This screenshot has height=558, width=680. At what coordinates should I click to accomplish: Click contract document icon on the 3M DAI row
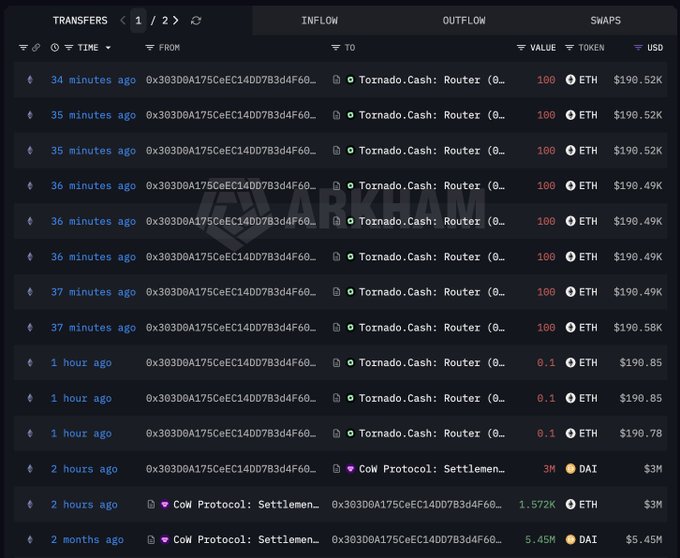(x=336, y=469)
